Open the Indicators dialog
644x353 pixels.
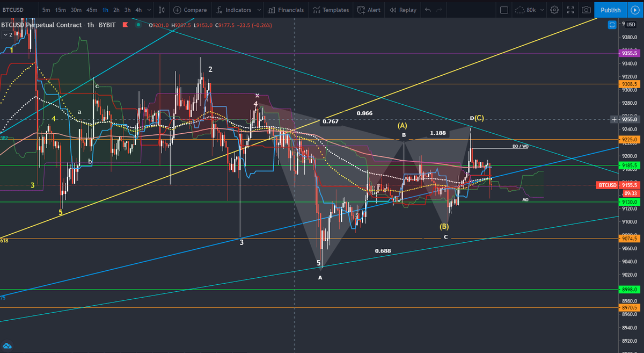pyautogui.click(x=234, y=10)
